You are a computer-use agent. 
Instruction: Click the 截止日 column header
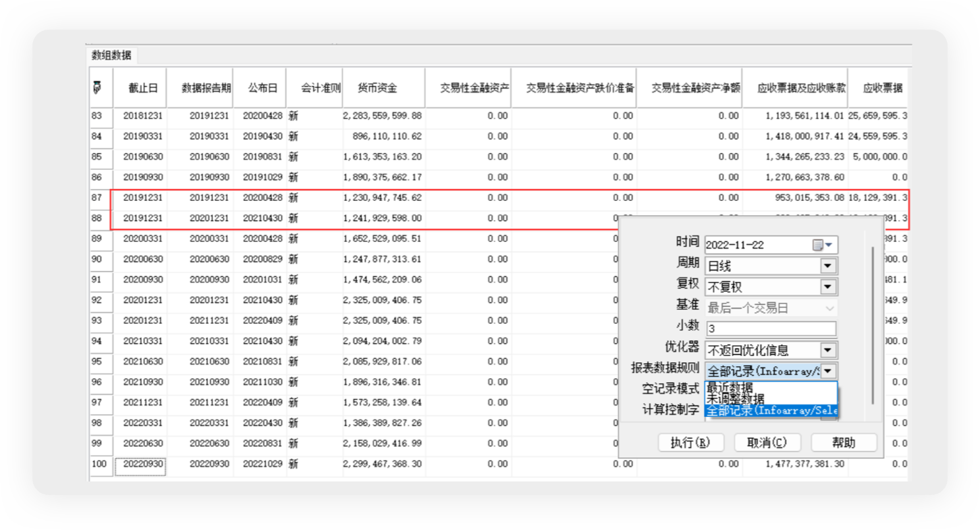pyautogui.click(x=143, y=88)
